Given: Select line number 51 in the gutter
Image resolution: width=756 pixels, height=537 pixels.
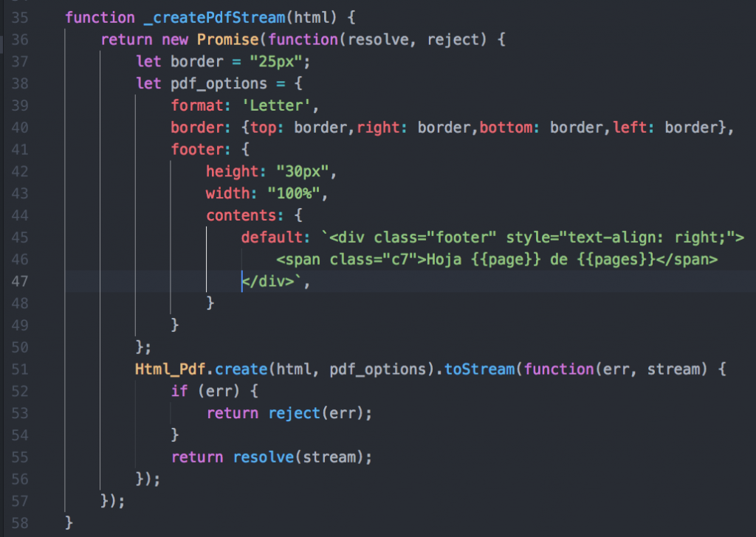Looking at the screenshot, I should tap(20, 370).
